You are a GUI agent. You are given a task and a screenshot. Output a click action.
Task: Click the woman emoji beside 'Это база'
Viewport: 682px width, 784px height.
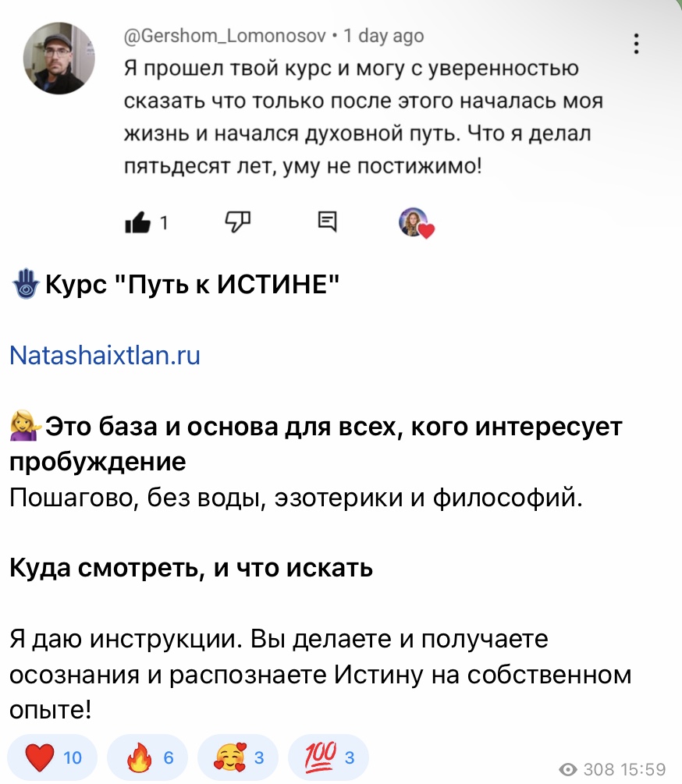(x=25, y=427)
